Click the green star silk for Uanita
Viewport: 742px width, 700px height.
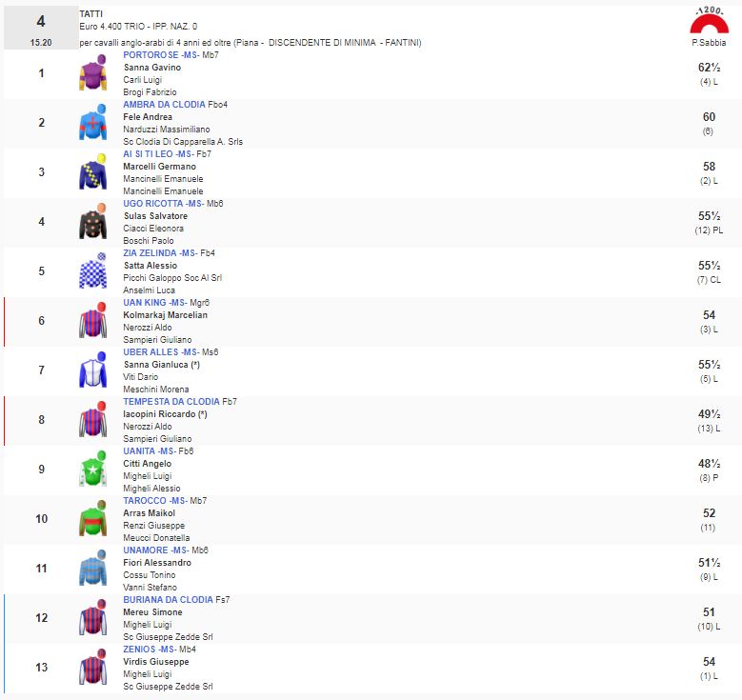tap(92, 470)
